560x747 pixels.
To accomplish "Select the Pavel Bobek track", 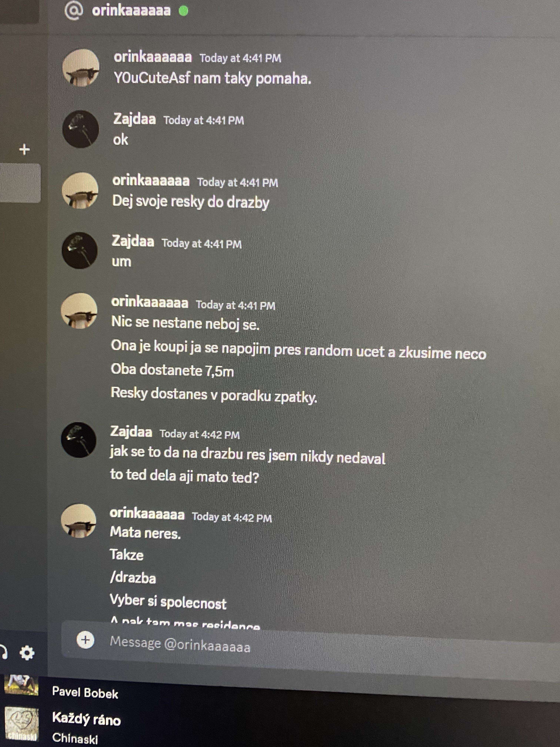I will point(85,693).
